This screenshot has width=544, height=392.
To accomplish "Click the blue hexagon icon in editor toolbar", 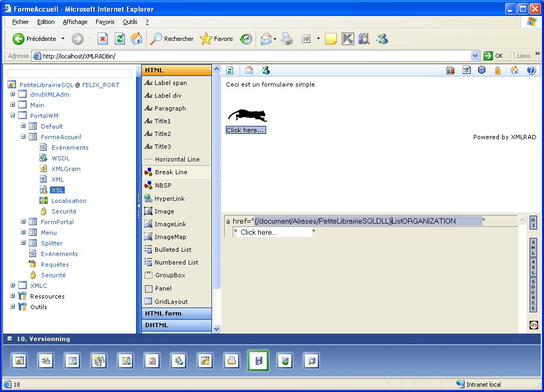I will pyautogui.click(x=482, y=70).
